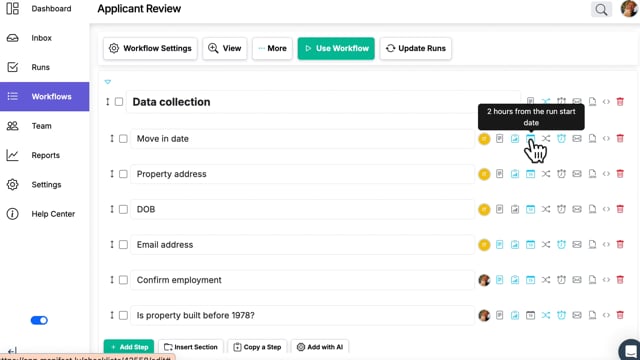Screen dimensions: 640x360
Task: Check the Email address checkbox
Action: (x=123, y=244)
